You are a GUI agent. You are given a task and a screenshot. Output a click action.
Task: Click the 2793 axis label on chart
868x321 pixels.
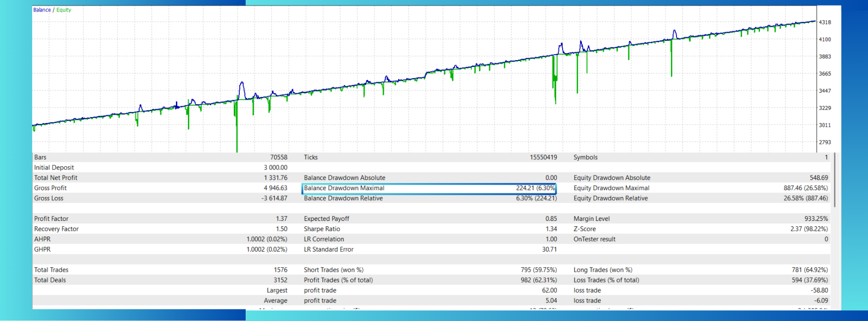tap(825, 142)
